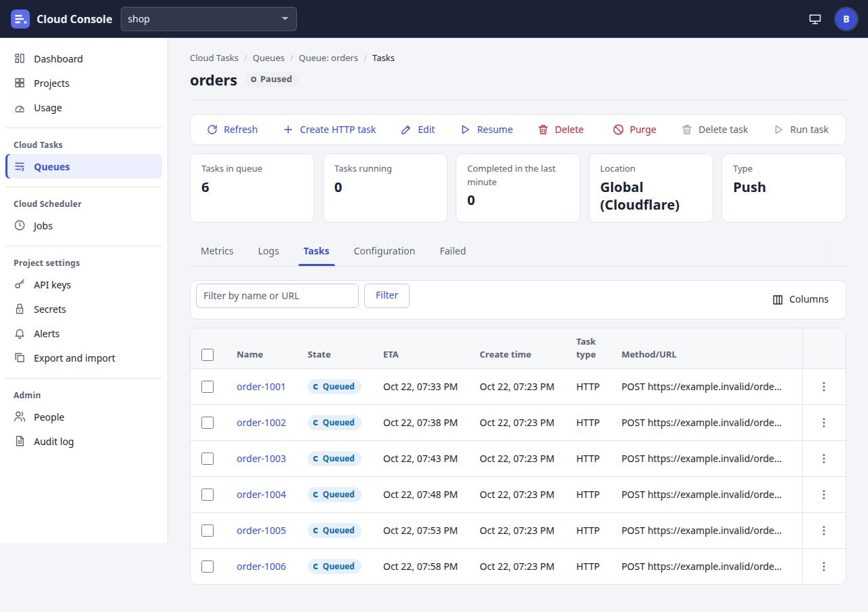This screenshot has width=868, height=612.
Task: Open the order-1002 task link
Action: [261, 423]
